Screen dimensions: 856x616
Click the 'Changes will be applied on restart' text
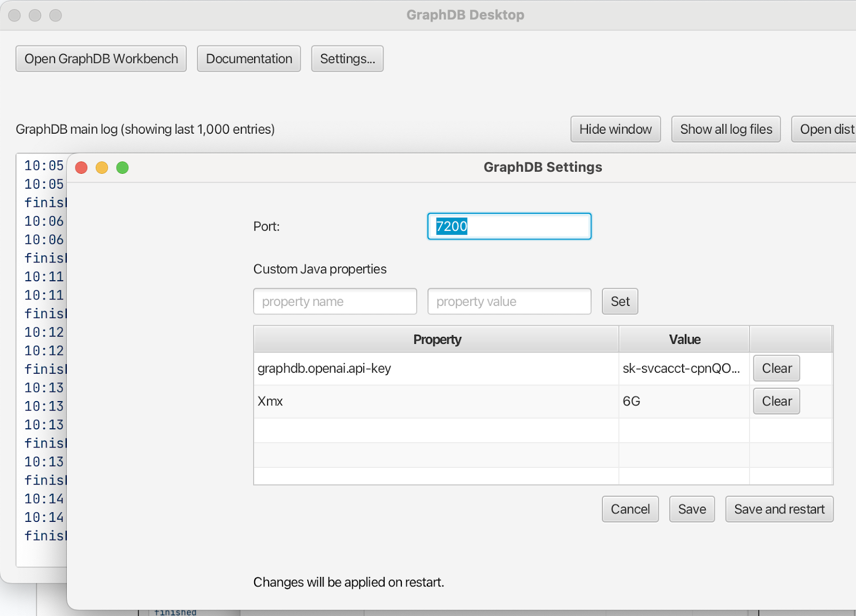(x=349, y=582)
